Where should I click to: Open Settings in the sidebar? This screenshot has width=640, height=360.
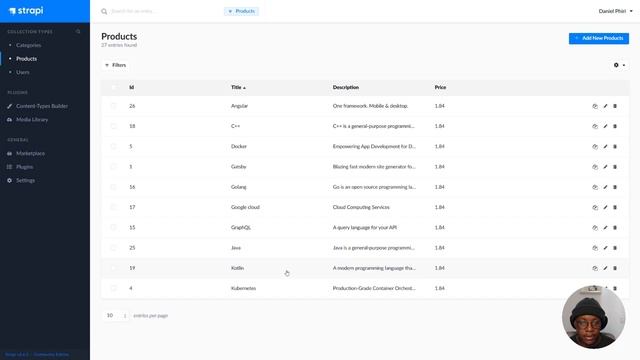(x=25, y=180)
